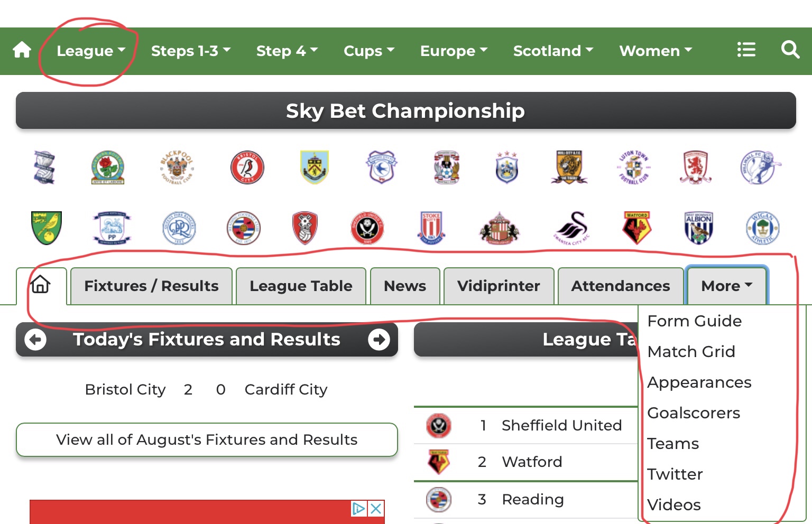Click the home icon in green navbar
This screenshot has width=812, height=524.
point(22,50)
